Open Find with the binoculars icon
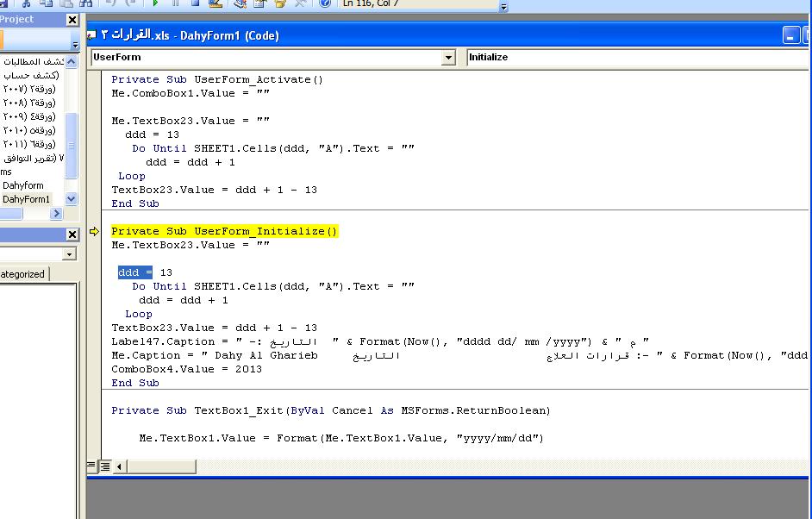This screenshot has width=812, height=519. [86, 3]
